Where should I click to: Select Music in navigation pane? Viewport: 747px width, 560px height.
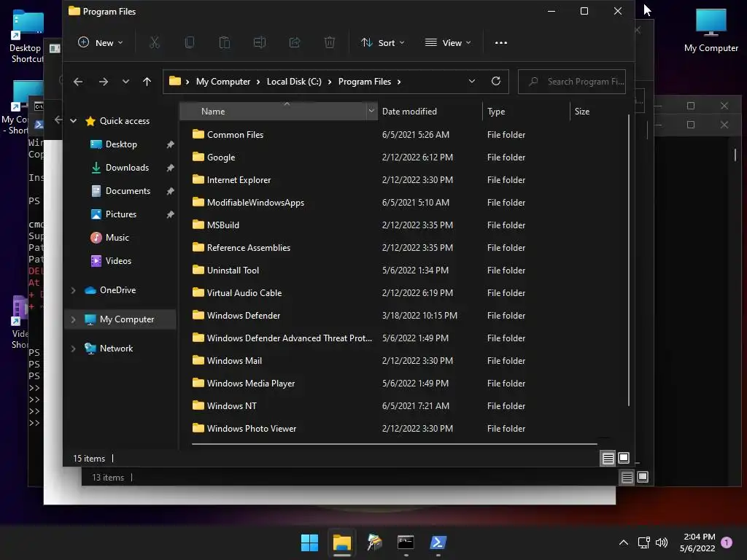click(117, 238)
